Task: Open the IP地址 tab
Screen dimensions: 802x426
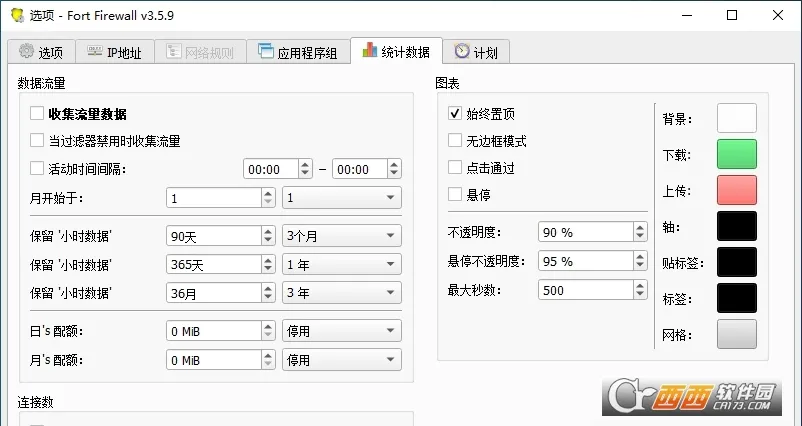Action: (115, 52)
